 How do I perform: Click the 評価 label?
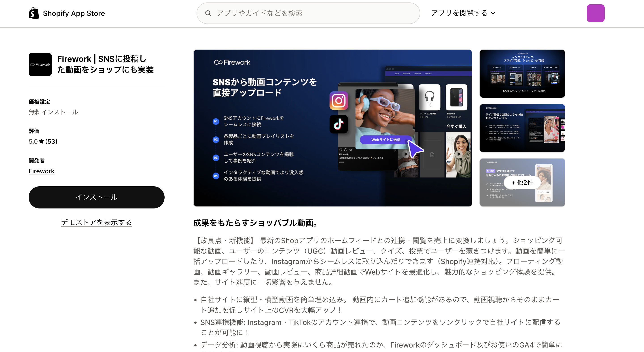(x=34, y=131)
